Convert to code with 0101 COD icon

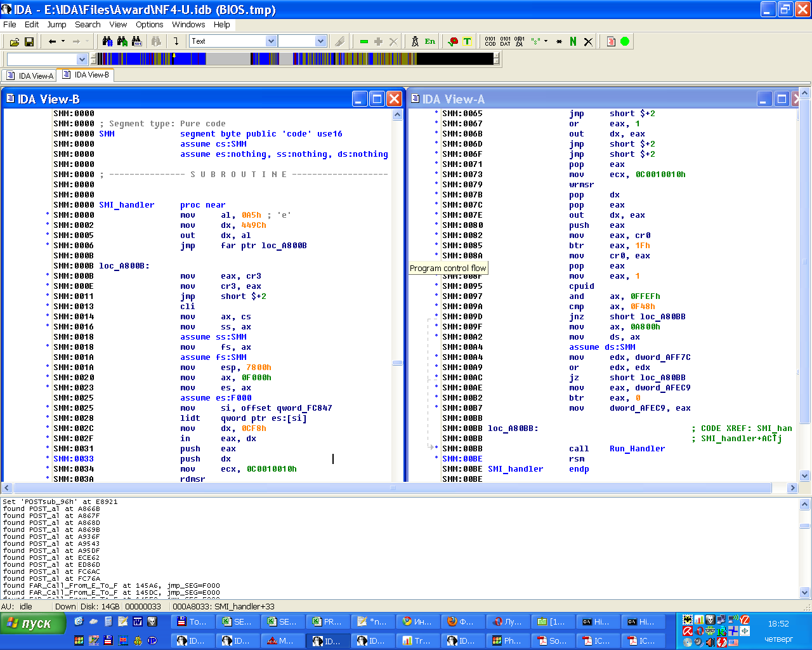coord(490,42)
